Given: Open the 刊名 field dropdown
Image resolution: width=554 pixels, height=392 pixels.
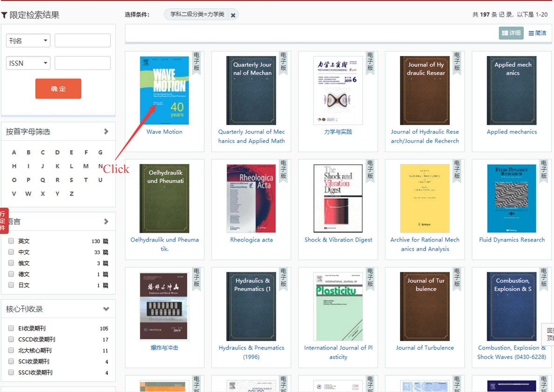Looking at the screenshot, I should tap(28, 41).
